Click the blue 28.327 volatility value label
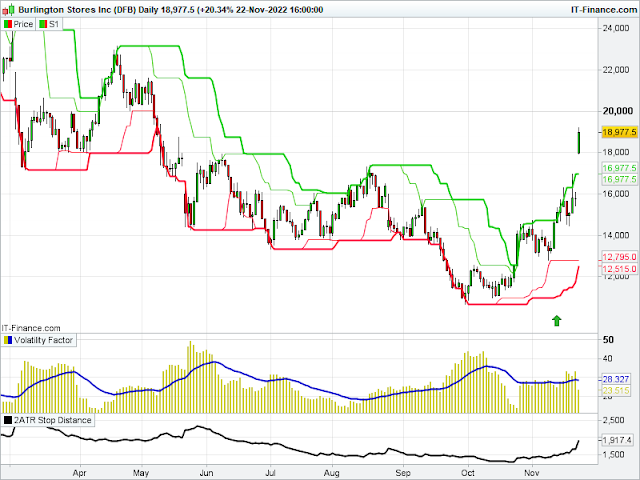The height and width of the screenshot is (480, 640). tap(616, 379)
